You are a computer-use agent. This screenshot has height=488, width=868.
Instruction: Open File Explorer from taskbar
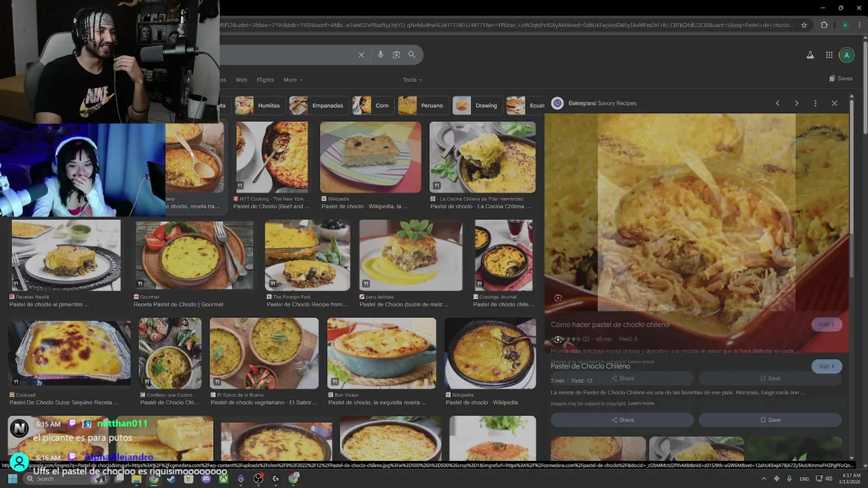[x=136, y=479]
